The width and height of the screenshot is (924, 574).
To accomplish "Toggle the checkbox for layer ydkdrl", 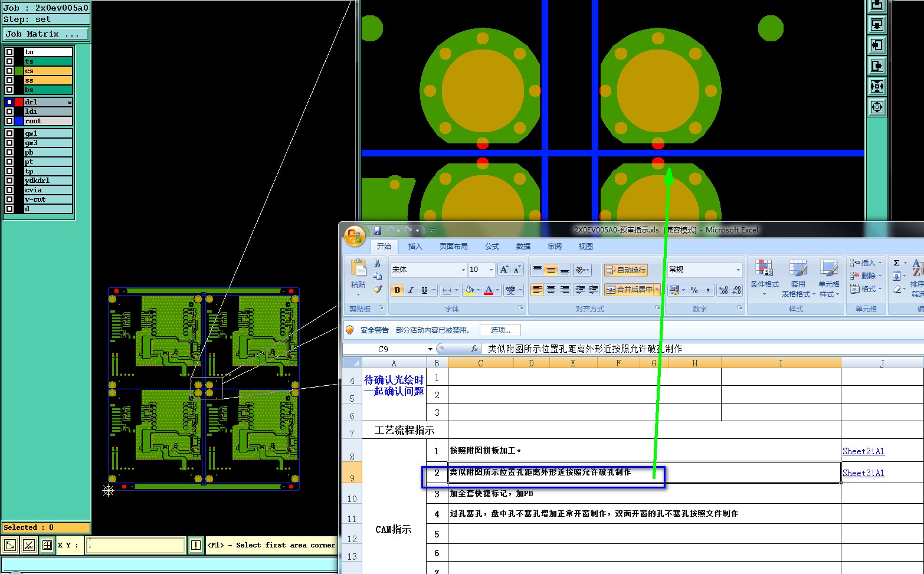I will 9,181.
